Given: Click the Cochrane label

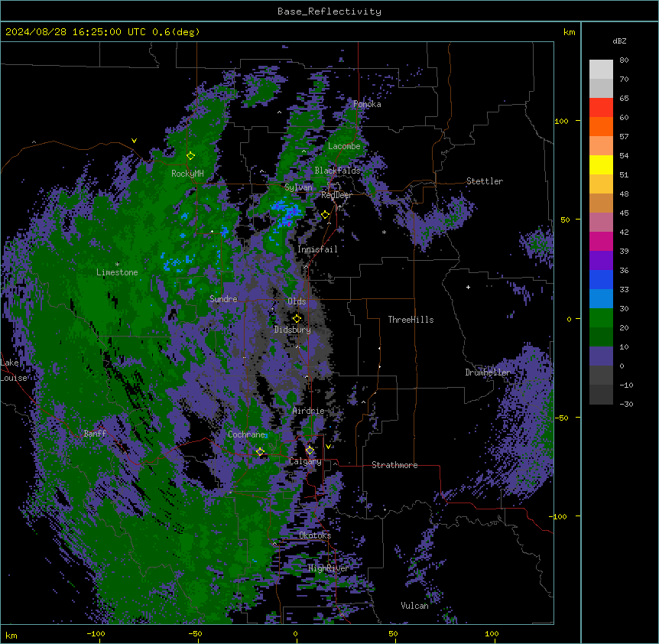Looking at the screenshot, I should [x=246, y=434].
